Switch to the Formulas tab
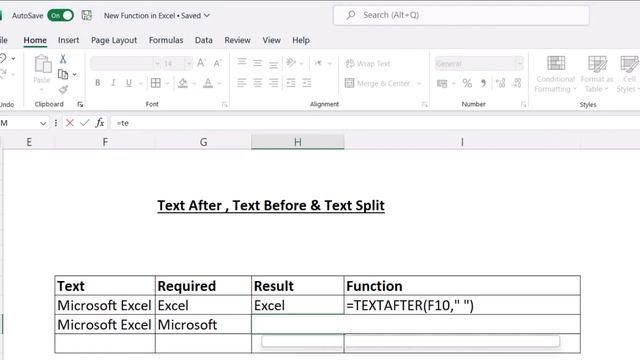The image size is (640, 360). [x=166, y=40]
